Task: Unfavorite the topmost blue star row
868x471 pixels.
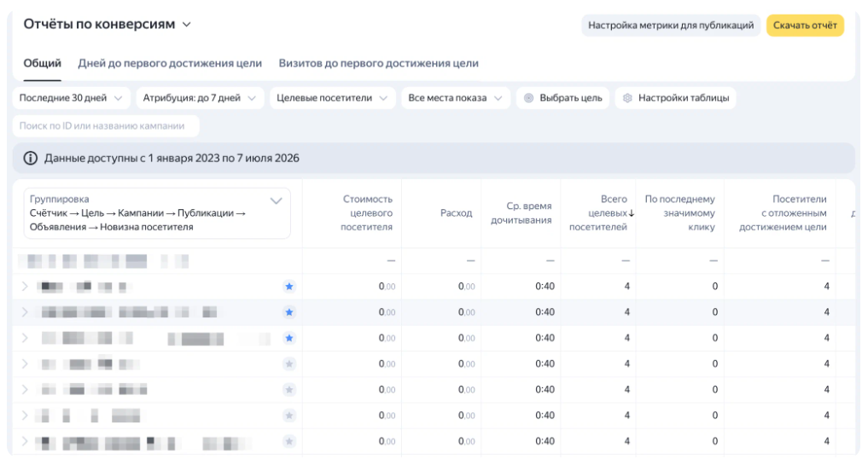Action: (289, 287)
